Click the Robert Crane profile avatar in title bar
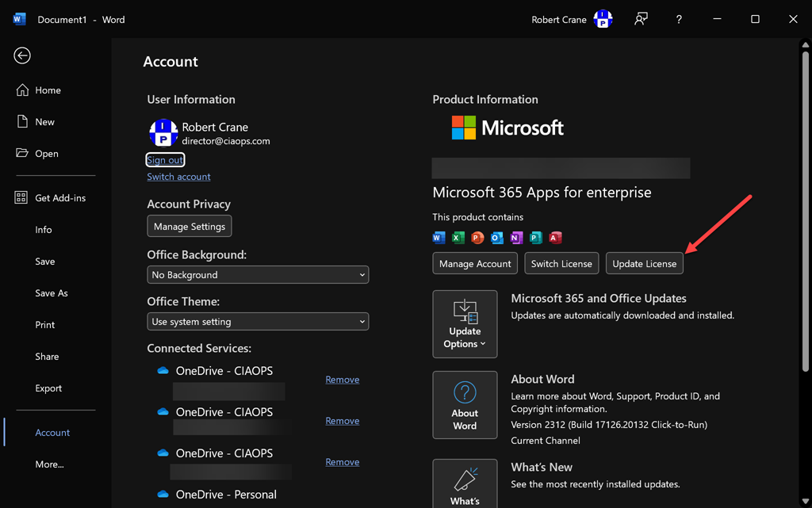 point(603,20)
